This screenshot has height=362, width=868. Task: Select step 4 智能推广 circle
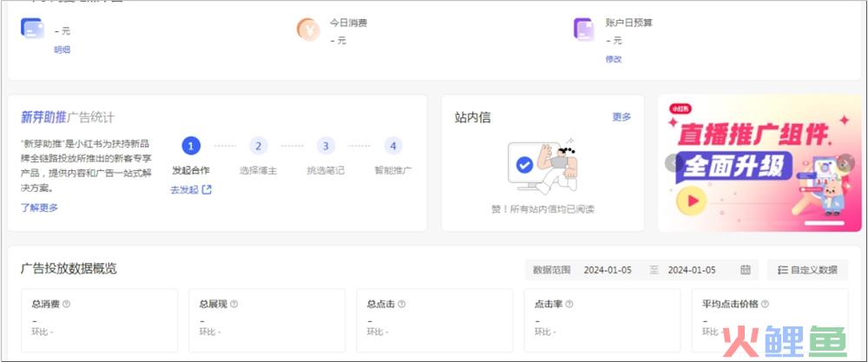pos(393,146)
